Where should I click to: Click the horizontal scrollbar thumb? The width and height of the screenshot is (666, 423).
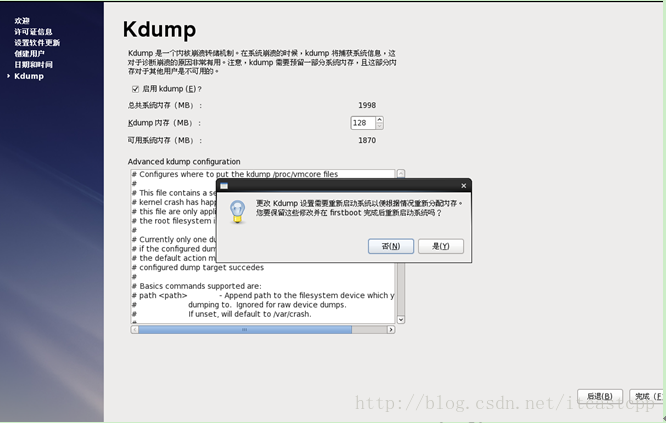(x=245, y=330)
